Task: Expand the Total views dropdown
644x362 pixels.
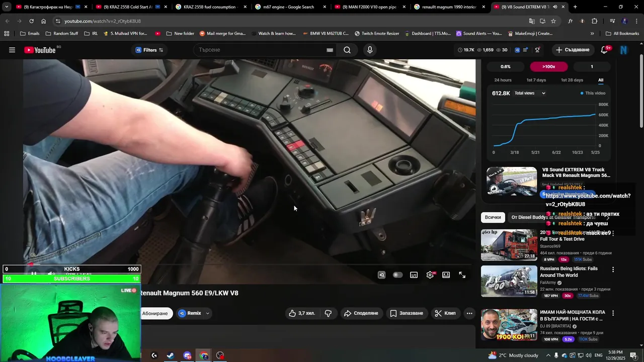Action: coord(530,93)
